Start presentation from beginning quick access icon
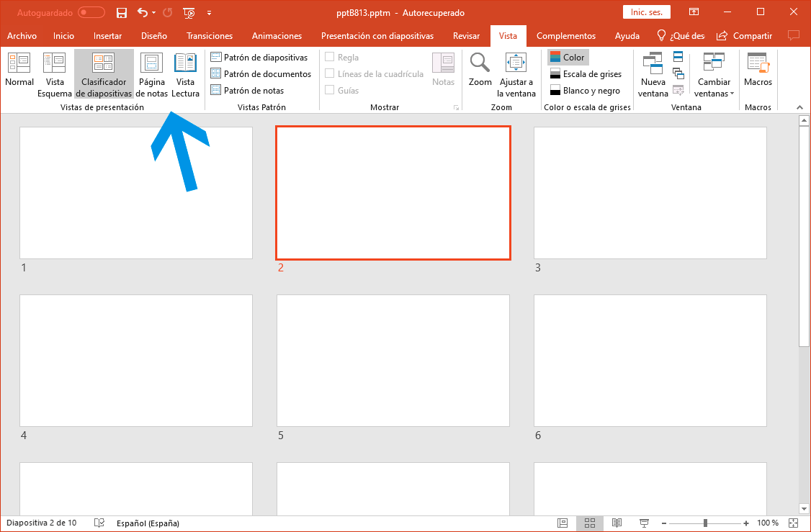Image resolution: width=811 pixels, height=532 pixels. 189,13
